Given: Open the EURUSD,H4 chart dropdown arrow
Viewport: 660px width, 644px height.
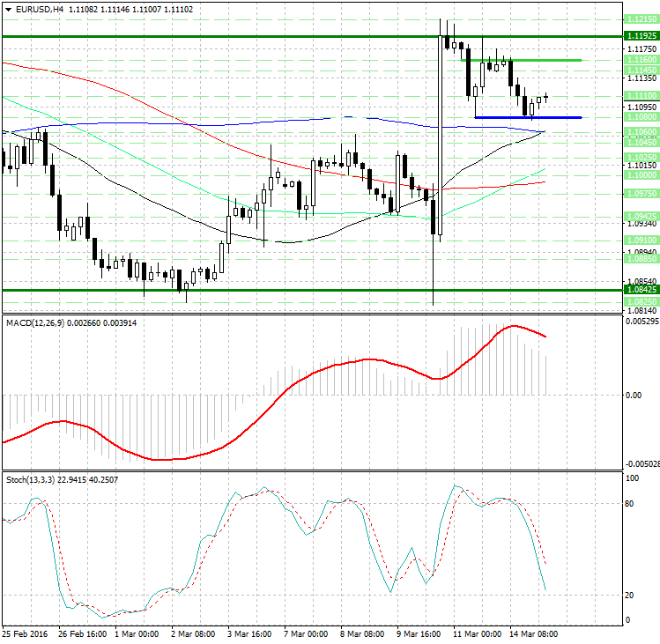Looking at the screenshot, I should point(9,10).
